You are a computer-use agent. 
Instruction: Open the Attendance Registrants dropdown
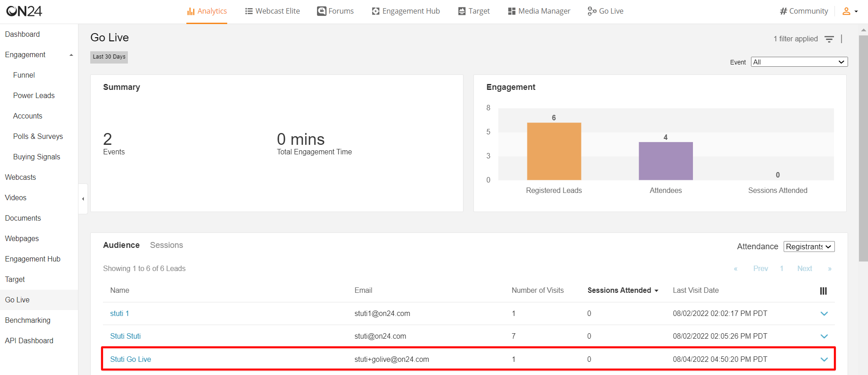tap(809, 247)
